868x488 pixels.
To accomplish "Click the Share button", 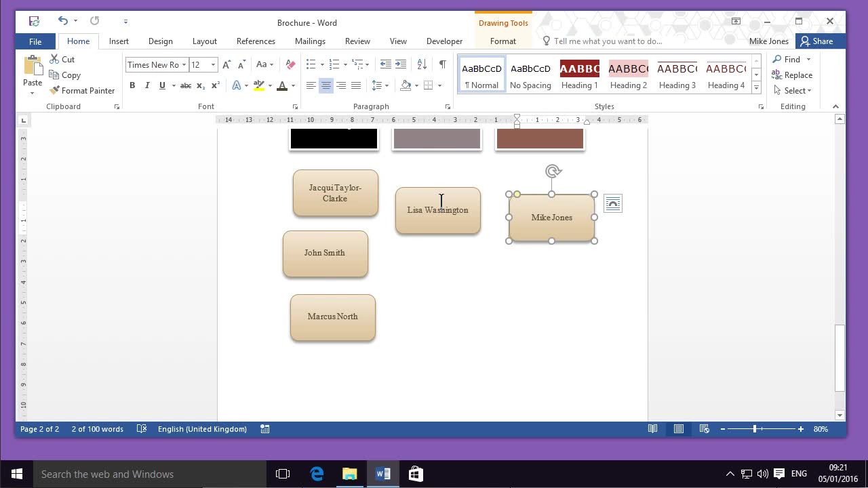I will point(816,41).
